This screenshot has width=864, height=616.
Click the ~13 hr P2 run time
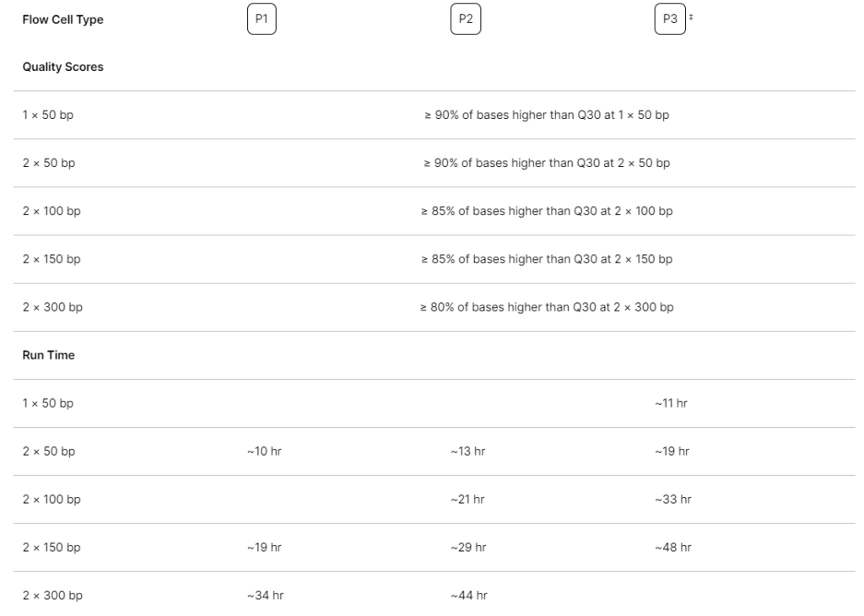point(467,451)
